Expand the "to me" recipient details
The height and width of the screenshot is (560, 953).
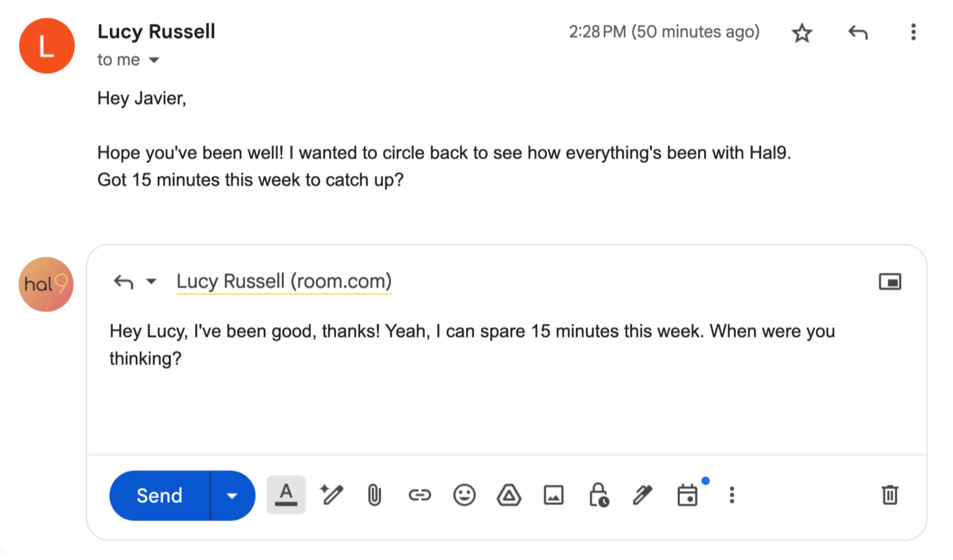tap(154, 60)
